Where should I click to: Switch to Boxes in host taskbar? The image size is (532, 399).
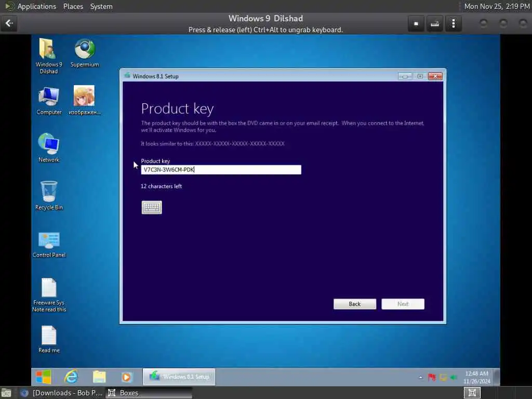click(149, 393)
